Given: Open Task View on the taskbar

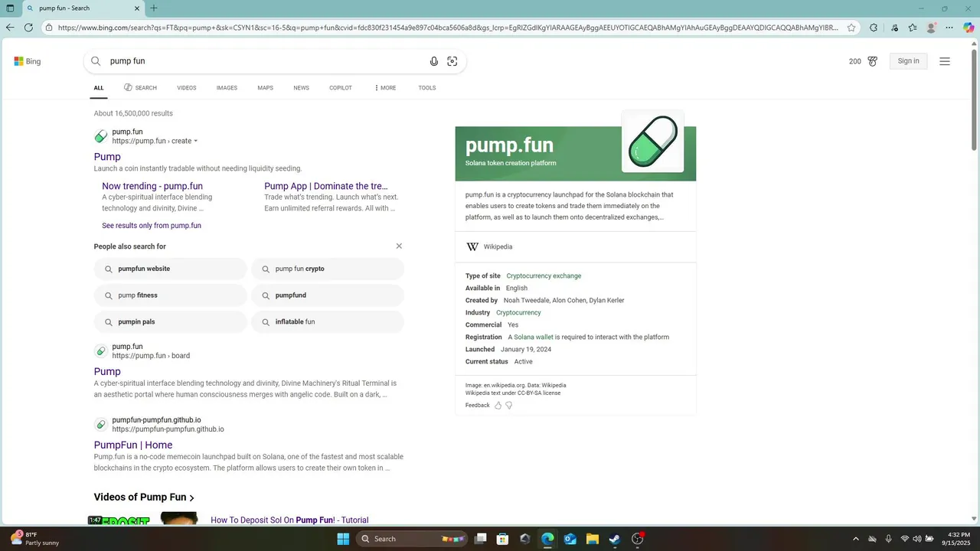Looking at the screenshot, I should tap(480, 539).
